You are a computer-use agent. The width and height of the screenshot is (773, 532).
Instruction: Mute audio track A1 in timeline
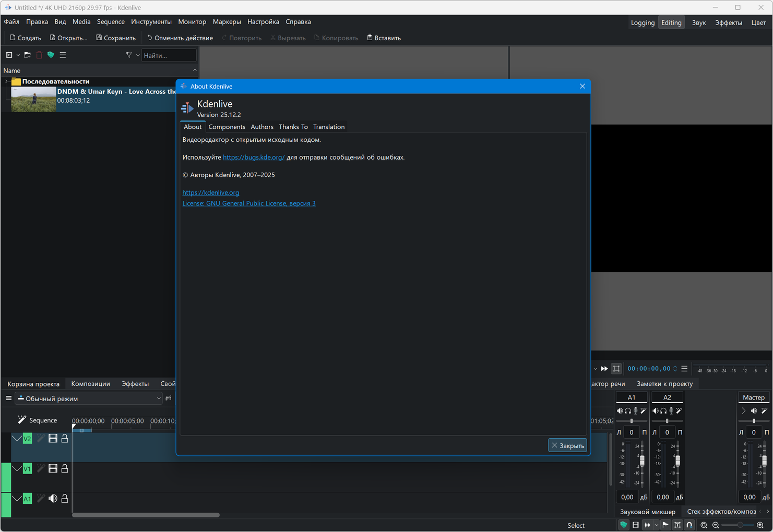(53, 499)
